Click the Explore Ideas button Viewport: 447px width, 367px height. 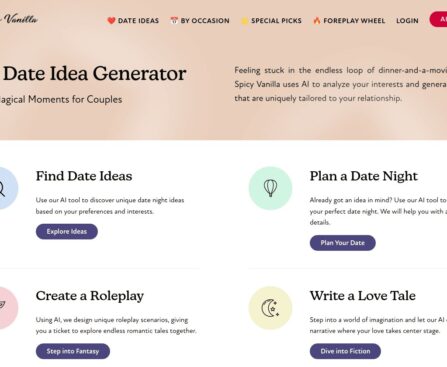[67, 231]
